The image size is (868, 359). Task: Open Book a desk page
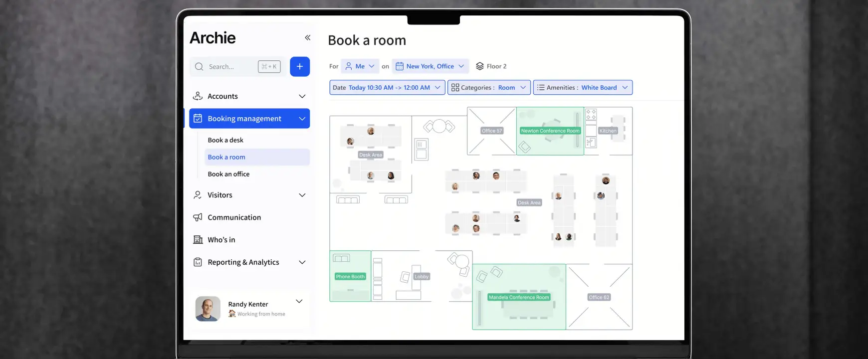point(225,140)
